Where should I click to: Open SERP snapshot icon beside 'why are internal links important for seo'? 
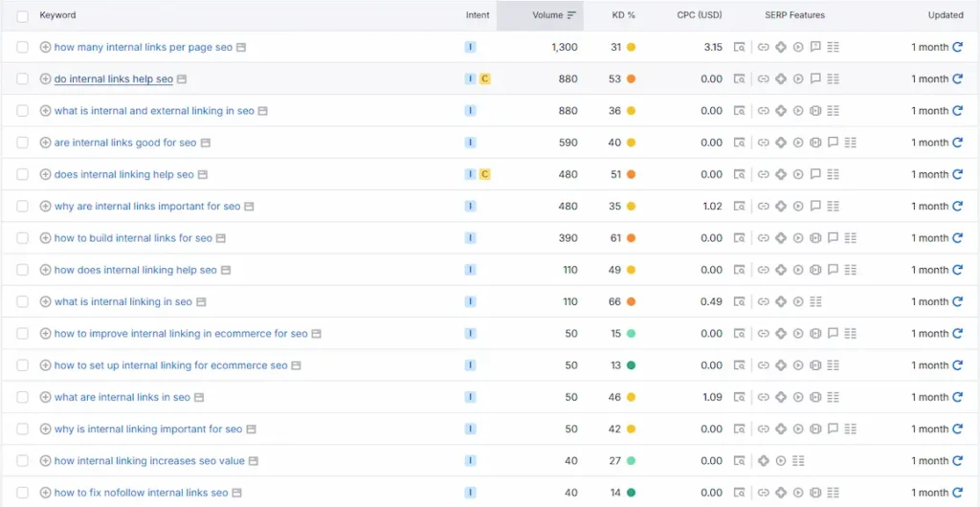click(x=249, y=207)
